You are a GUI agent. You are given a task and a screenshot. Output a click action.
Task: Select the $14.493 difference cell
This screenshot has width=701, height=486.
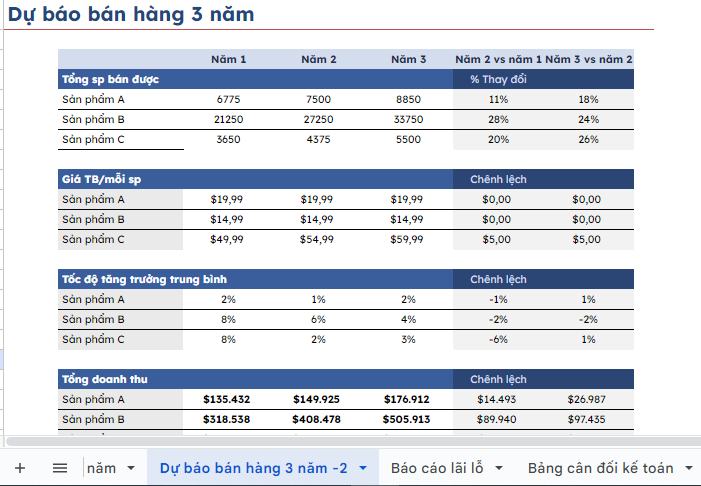[x=498, y=399]
